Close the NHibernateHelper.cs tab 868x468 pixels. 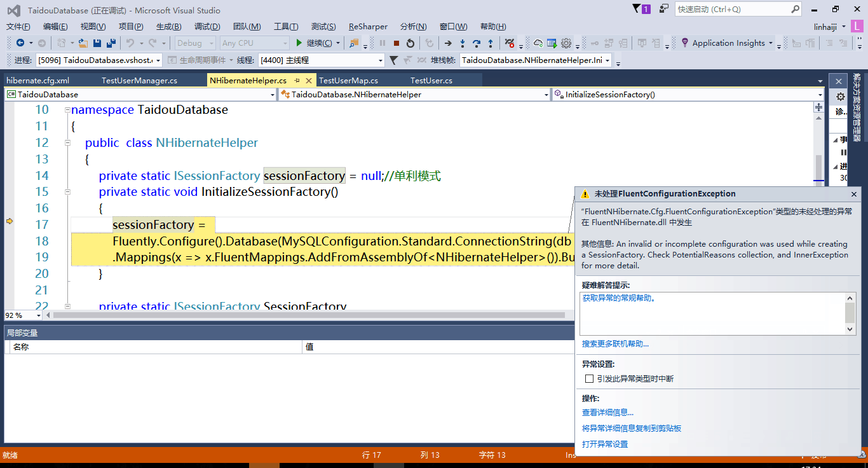309,81
